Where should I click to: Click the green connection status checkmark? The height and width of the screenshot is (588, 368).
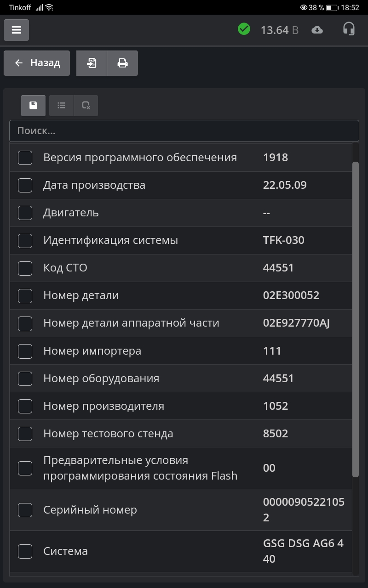click(x=244, y=29)
